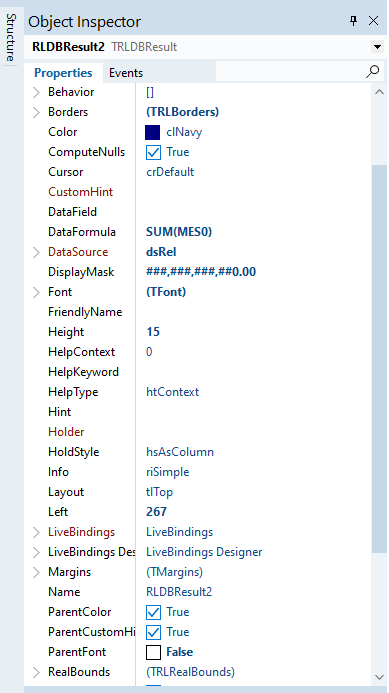Image resolution: width=389 pixels, height=693 pixels.
Task: Expand the DataSource property
Action: (36, 252)
